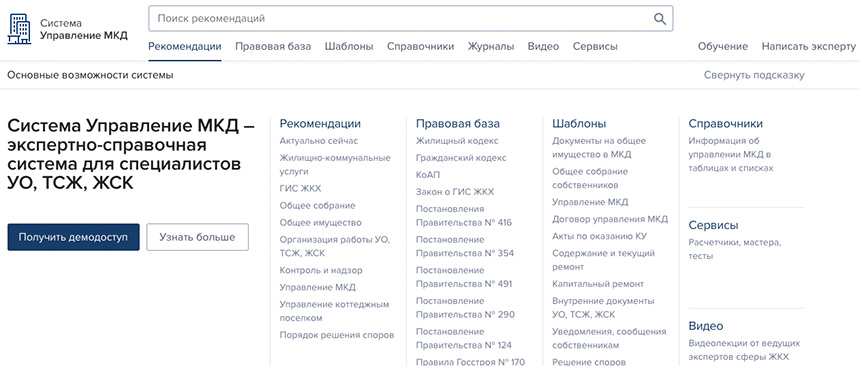
Task: Open the Журналы tab
Action: (491, 47)
